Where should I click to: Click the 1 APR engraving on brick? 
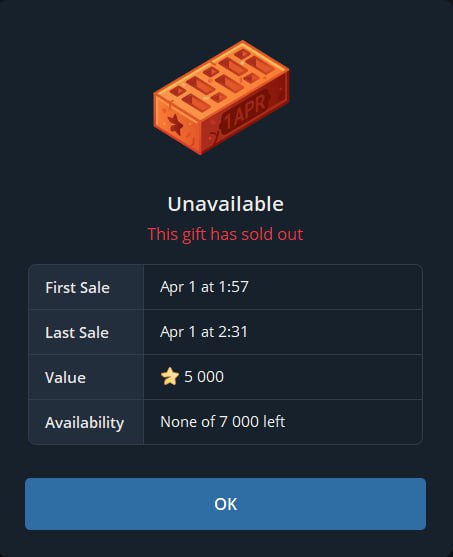(x=245, y=111)
